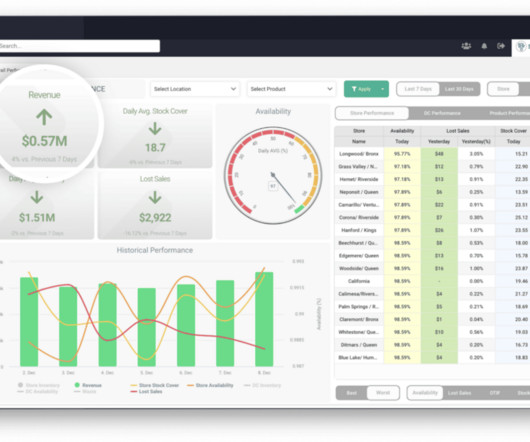
Task: Click the logout arrow icon
Action: click(x=501, y=46)
